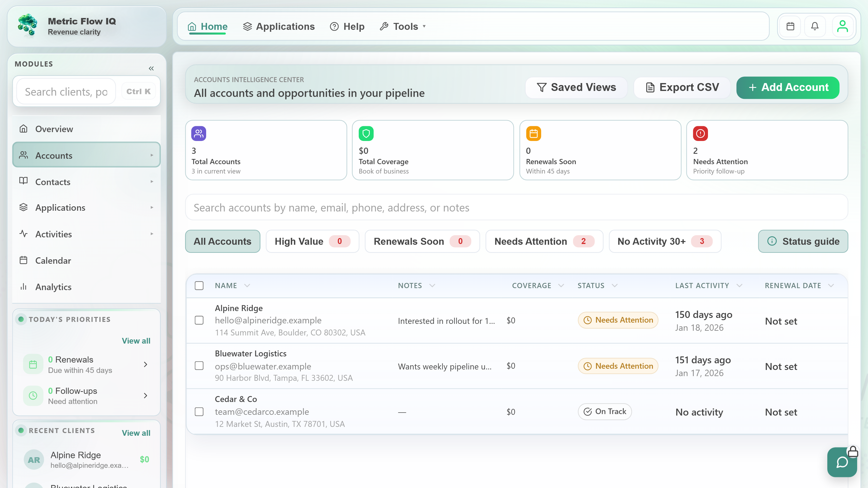Open the chat bubble widget
Screen dimensions: 868x488
pyautogui.click(x=842, y=462)
